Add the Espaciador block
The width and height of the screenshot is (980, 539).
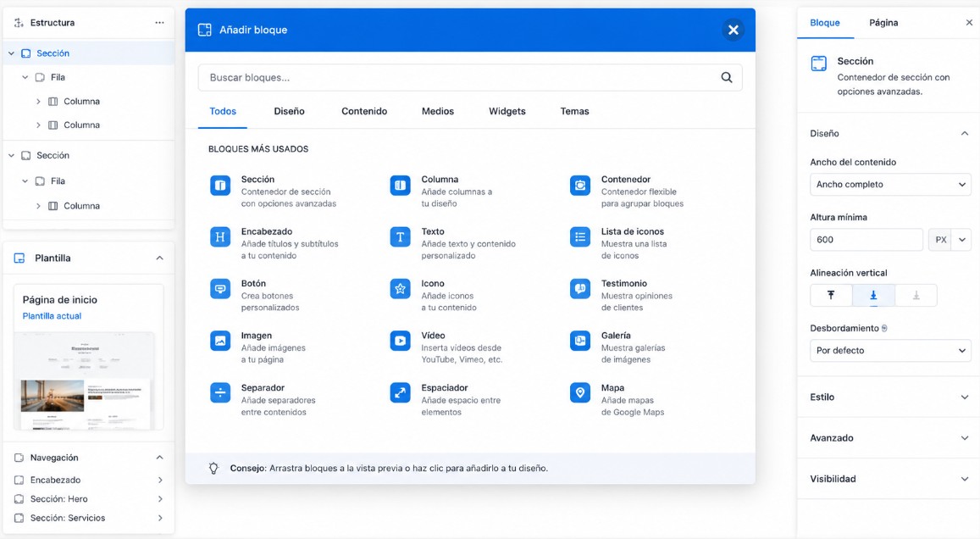(x=446, y=399)
